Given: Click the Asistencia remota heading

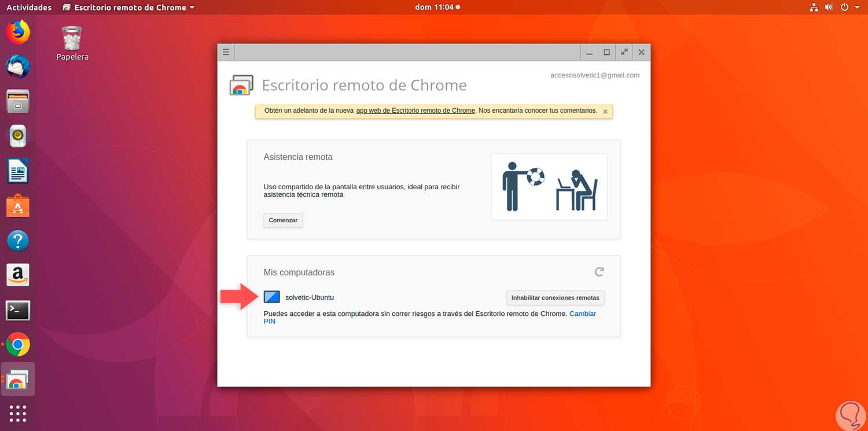Looking at the screenshot, I should point(298,157).
